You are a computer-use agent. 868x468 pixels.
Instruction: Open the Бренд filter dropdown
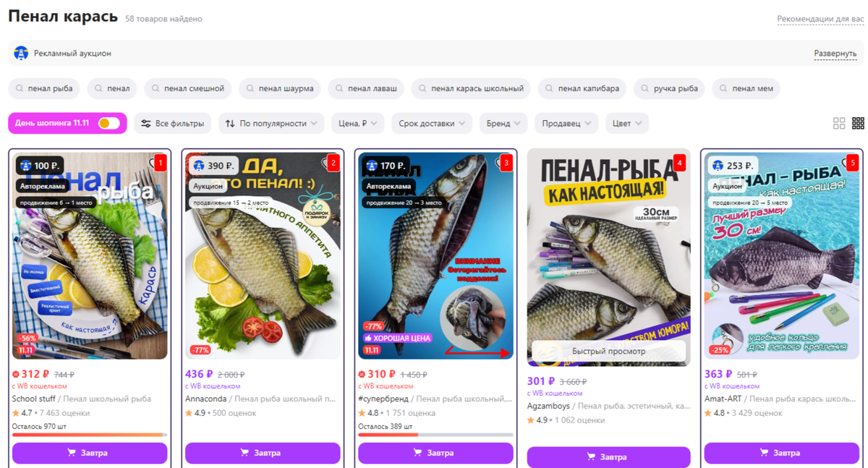point(503,124)
